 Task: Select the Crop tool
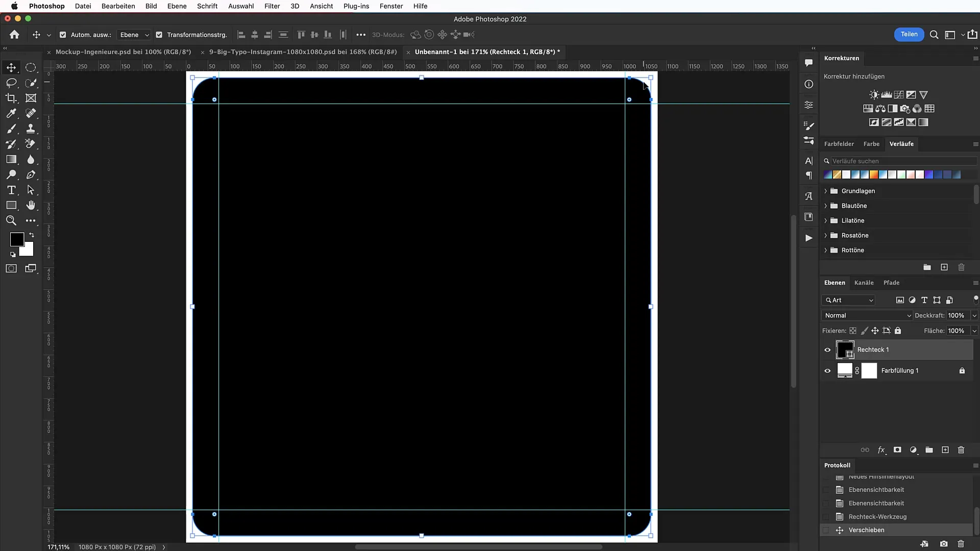coord(11,98)
